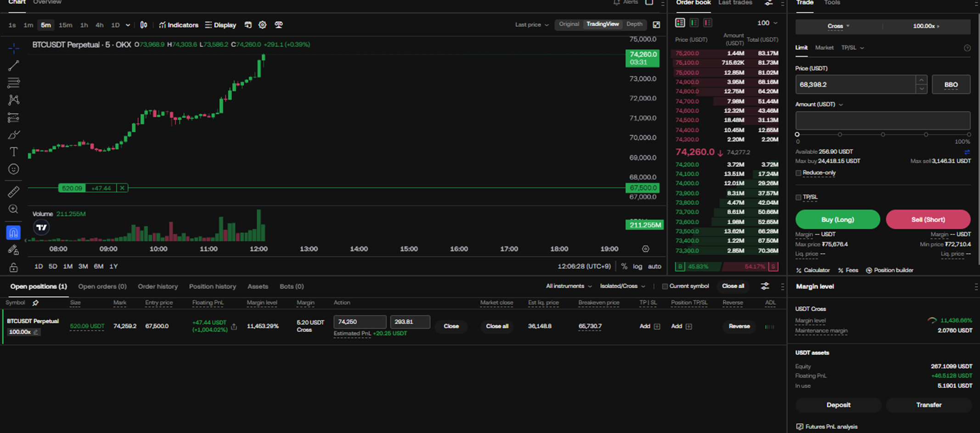This screenshot has width=980, height=433.
Task: Activate the chart zoom-in tool
Action: tap(13, 209)
